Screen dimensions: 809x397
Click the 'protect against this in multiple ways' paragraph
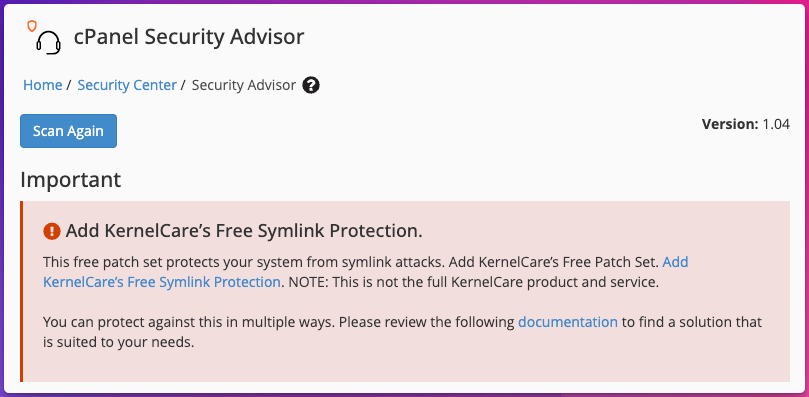[402, 332]
